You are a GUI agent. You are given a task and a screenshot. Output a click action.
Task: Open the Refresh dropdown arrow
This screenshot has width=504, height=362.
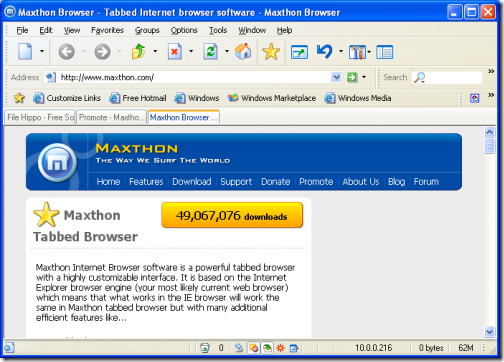coord(227,51)
